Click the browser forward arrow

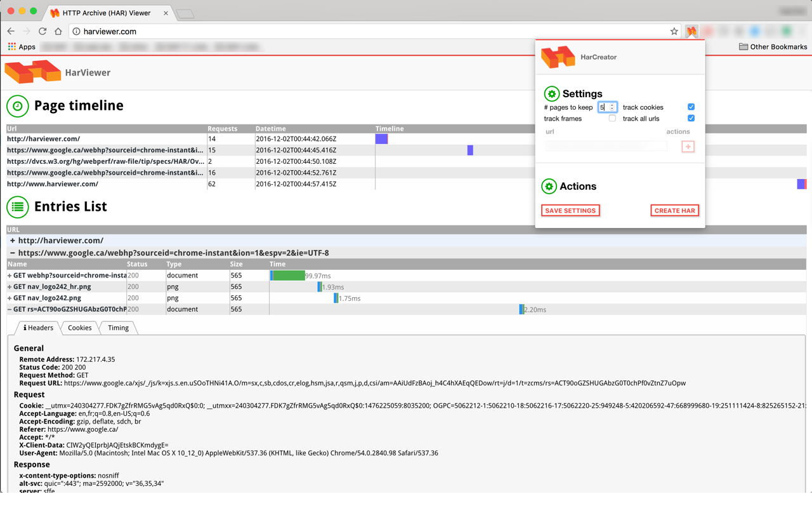tap(27, 31)
